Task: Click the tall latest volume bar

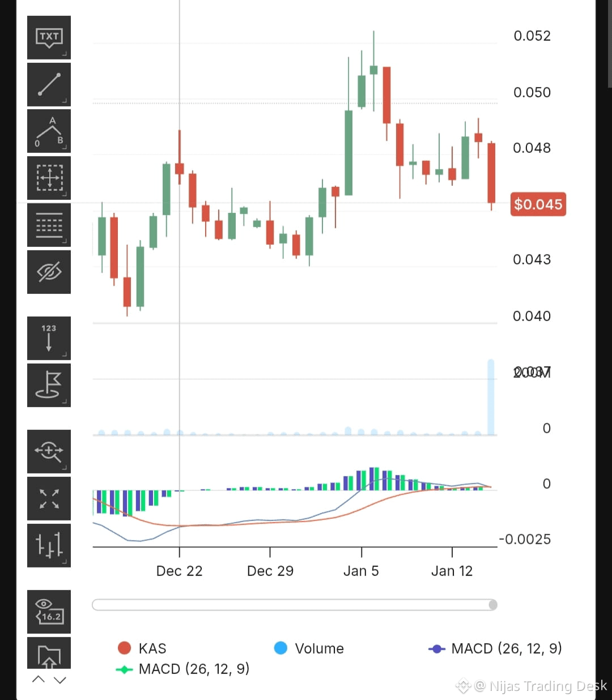Action: [x=491, y=397]
